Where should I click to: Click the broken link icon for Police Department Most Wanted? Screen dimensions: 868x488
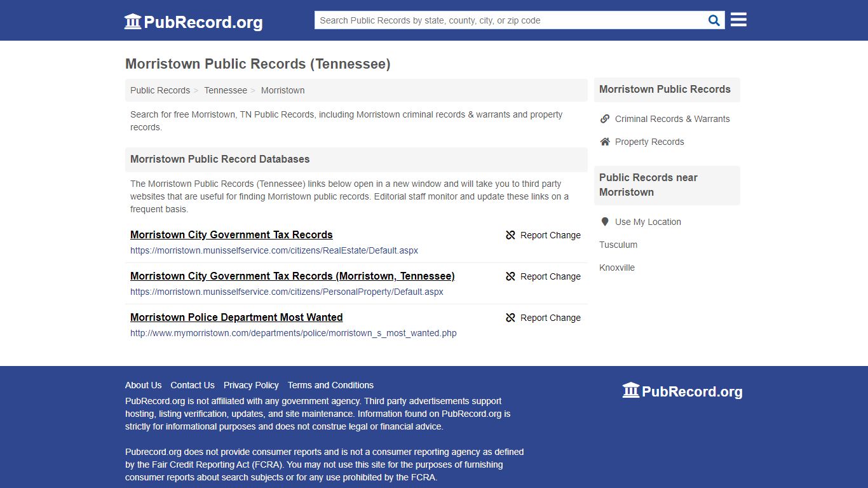point(510,318)
